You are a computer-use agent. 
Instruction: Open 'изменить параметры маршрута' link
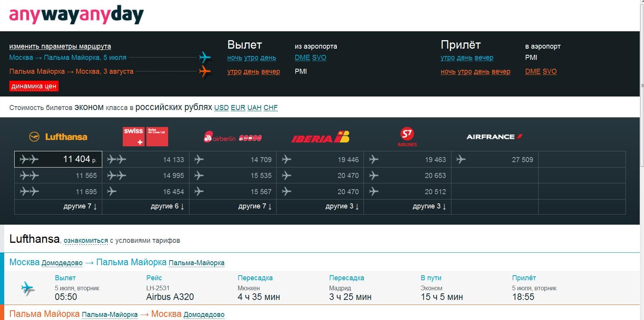[60, 46]
